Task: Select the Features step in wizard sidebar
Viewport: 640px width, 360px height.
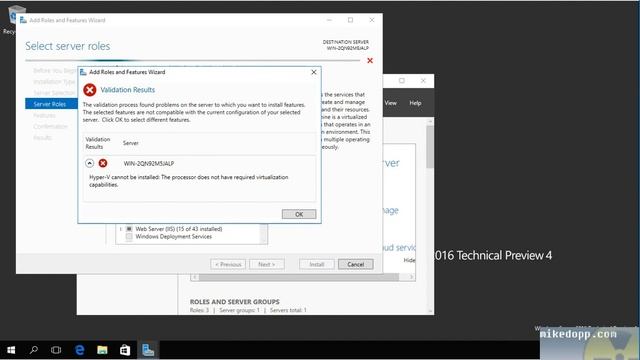Action: [44, 116]
